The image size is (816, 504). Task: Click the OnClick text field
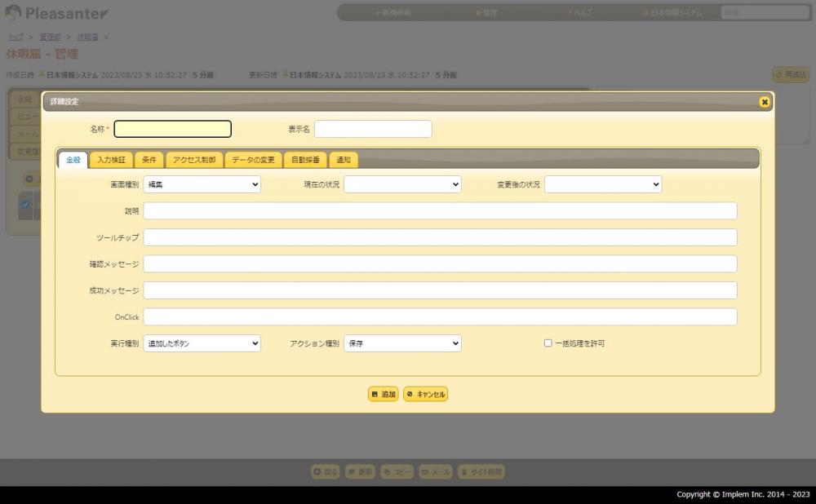click(440, 317)
